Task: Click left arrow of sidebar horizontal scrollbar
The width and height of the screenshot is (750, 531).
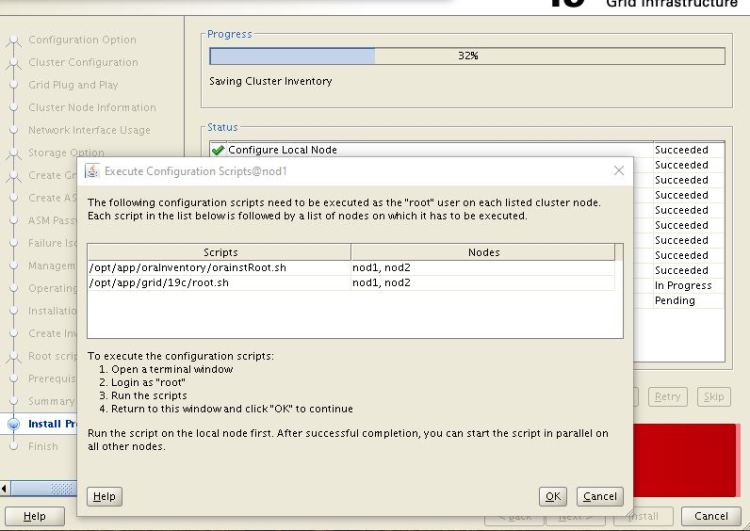Action: point(7,489)
